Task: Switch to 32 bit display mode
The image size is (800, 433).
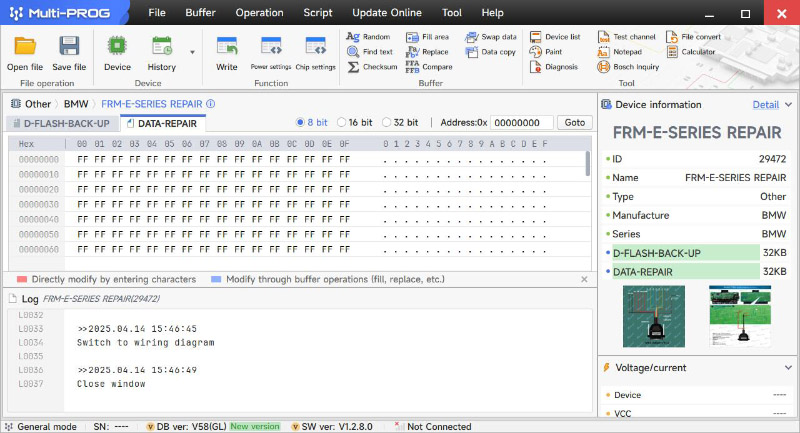Action: pos(386,122)
